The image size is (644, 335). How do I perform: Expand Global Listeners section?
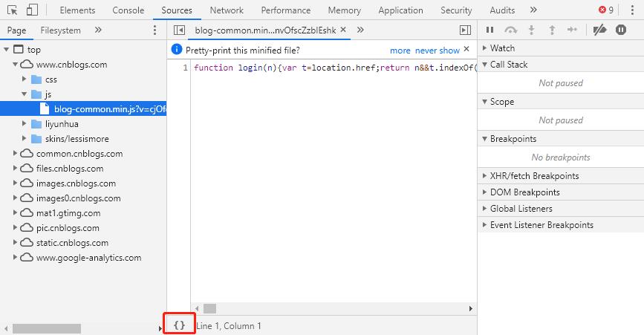click(x=561, y=209)
